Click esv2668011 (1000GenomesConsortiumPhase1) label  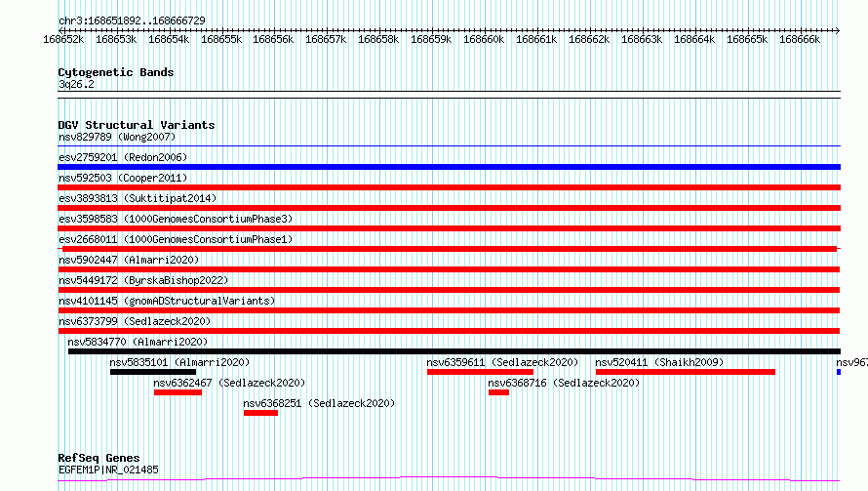[x=176, y=239]
